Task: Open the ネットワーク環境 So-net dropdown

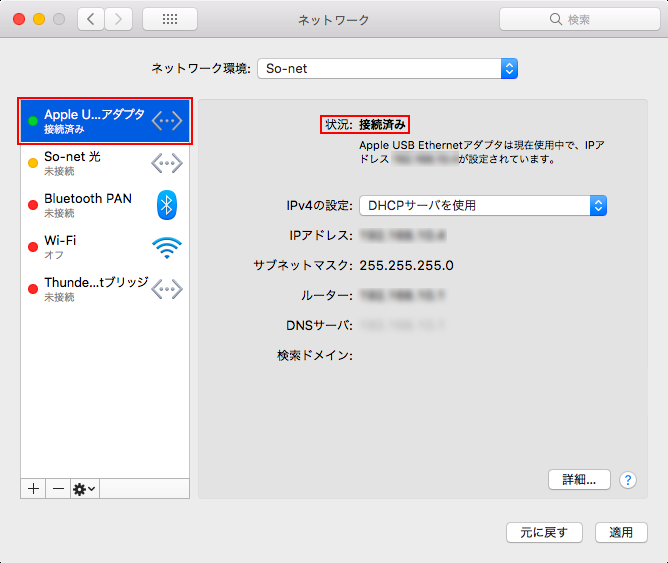Action: point(387,69)
